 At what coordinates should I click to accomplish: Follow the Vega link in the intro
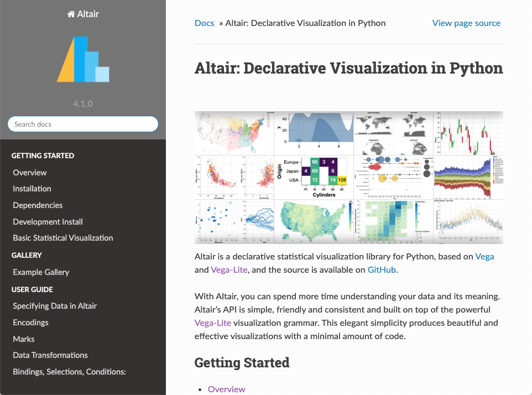pyautogui.click(x=484, y=257)
